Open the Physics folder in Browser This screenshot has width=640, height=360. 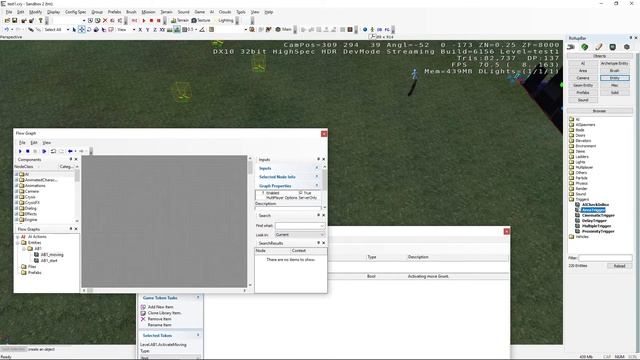[581, 183]
